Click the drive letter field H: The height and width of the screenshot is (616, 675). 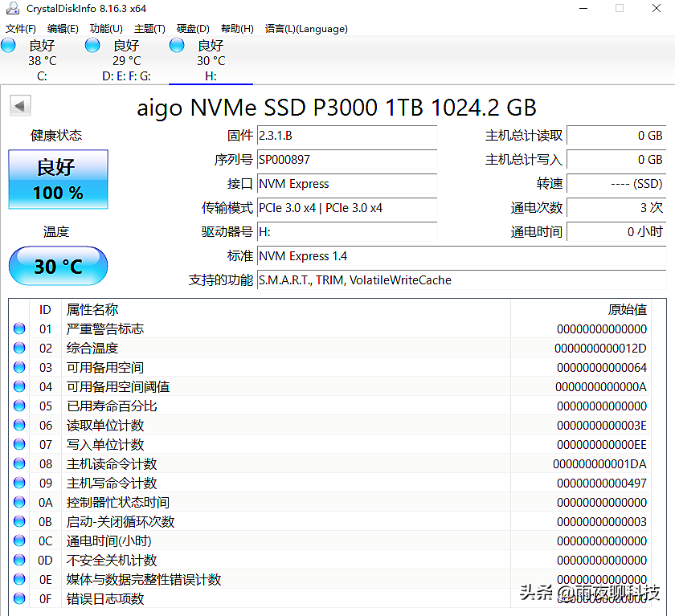tap(347, 232)
